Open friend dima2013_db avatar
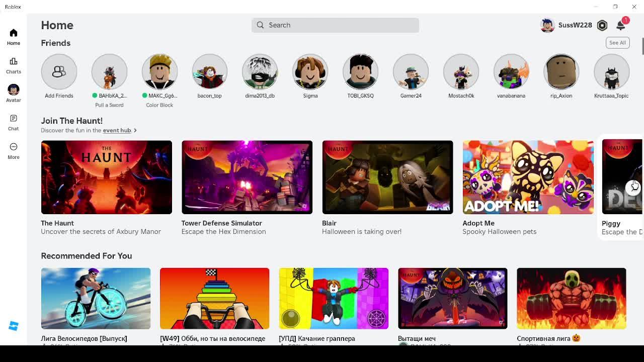 pos(260,71)
